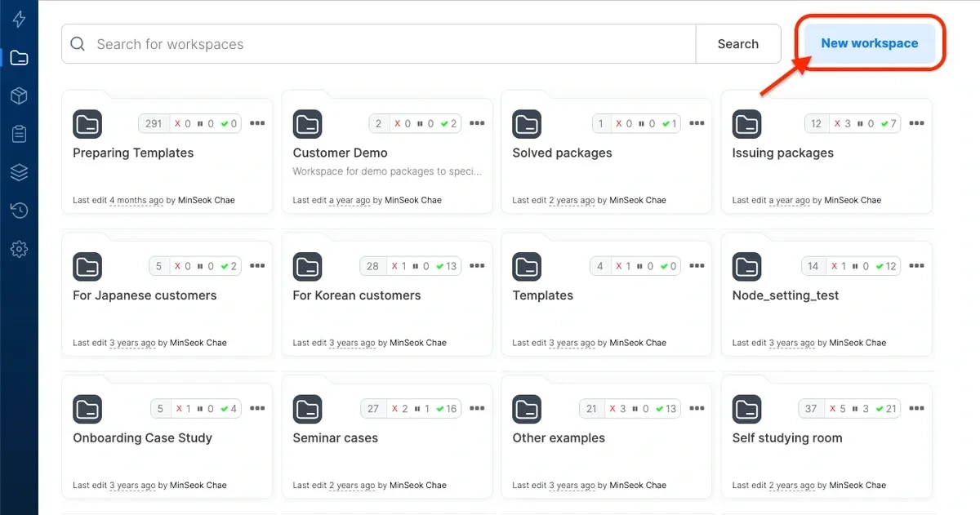Viewport: 980px width, 515px height.
Task: Click the New workspace button
Action: pos(869,43)
